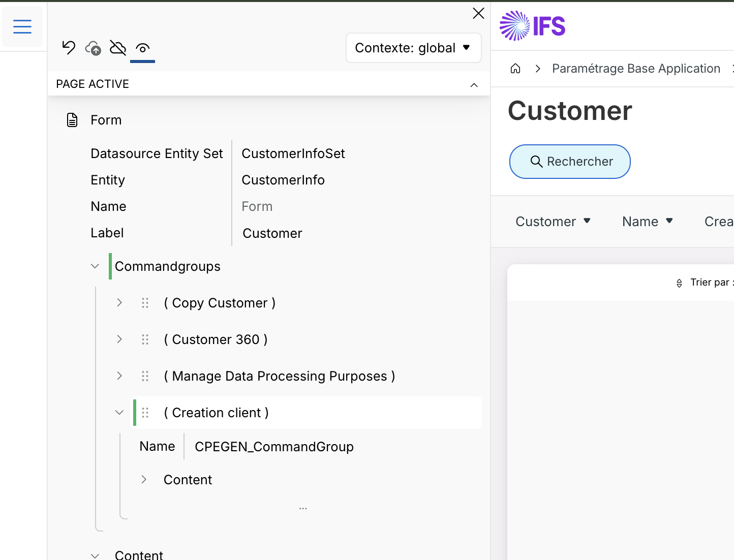This screenshot has height=560, width=734.
Task: Click the drag handle for Customer 360
Action: pos(145,339)
